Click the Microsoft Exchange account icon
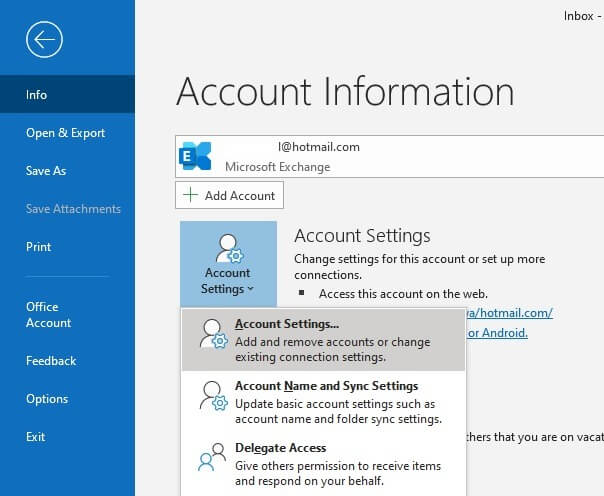 point(195,156)
